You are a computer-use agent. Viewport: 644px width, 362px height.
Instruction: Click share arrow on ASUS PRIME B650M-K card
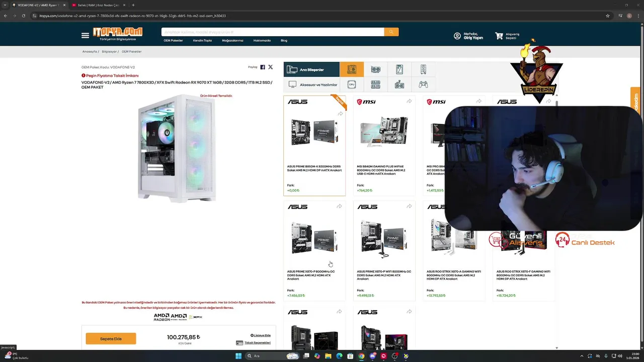tap(340, 114)
